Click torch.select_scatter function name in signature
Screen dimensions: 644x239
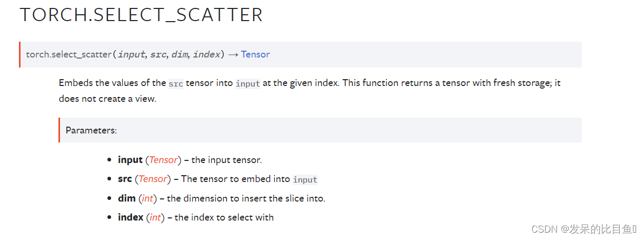pos(68,54)
